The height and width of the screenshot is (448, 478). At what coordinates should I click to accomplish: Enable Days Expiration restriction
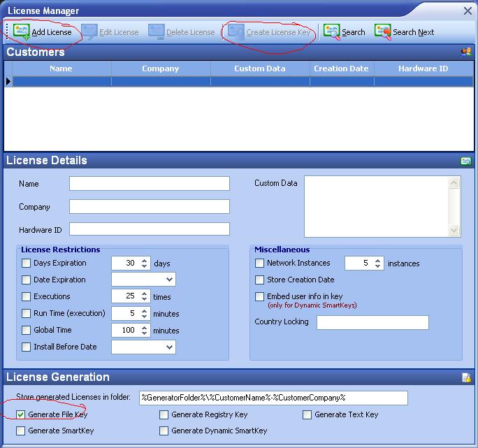pos(27,263)
